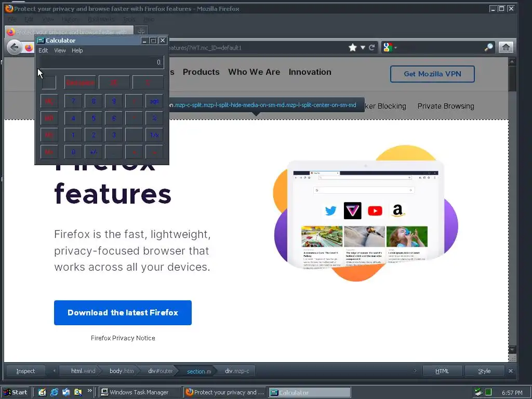
Task: Expand quick launch overflow chevron
Action: 89,390
